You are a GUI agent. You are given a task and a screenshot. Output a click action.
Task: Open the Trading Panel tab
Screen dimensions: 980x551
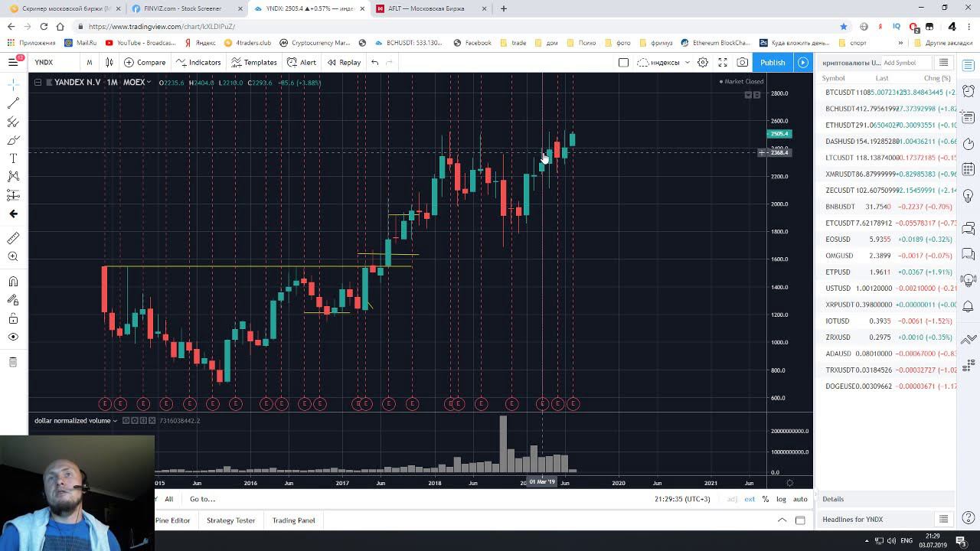(293, 520)
